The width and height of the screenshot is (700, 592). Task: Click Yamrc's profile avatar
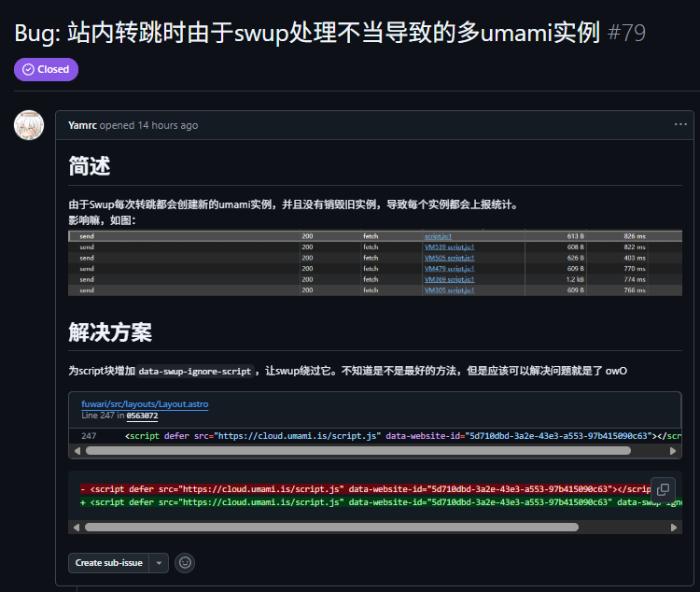pos(29,125)
